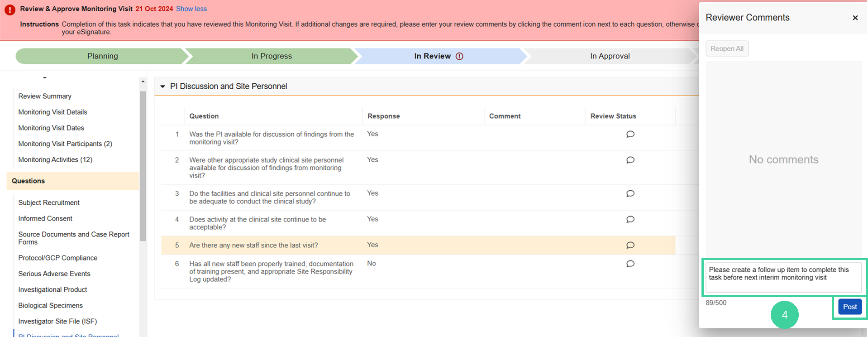Open Monitoring Visit Details

tap(52, 112)
